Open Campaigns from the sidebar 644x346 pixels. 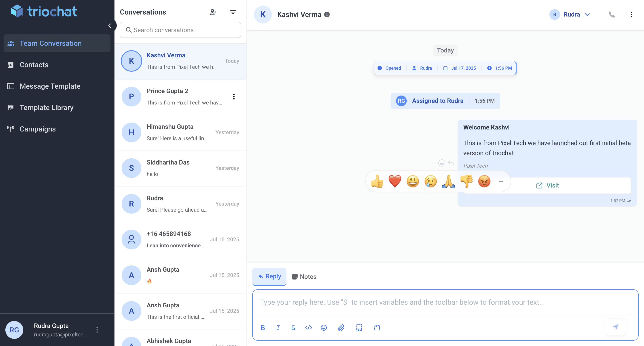(38, 129)
